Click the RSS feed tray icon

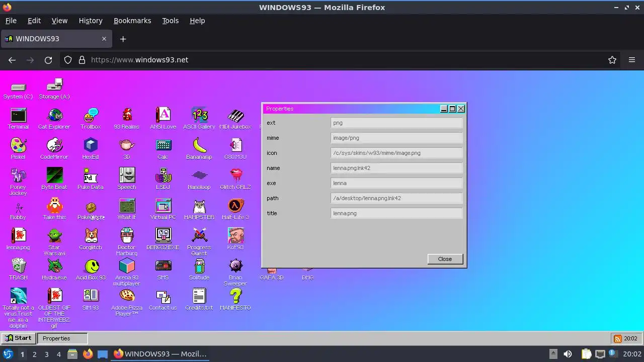pyautogui.click(x=617, y=339)
